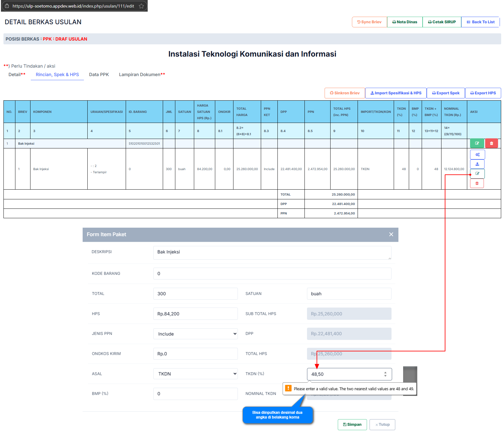504x433 pixels.
Task: Go to the Detail tab
Action: [x=17, y=75]
